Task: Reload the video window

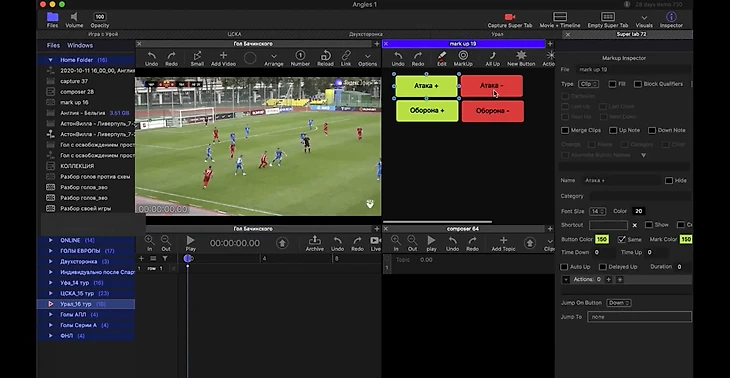Action: [x=325, y=59]
